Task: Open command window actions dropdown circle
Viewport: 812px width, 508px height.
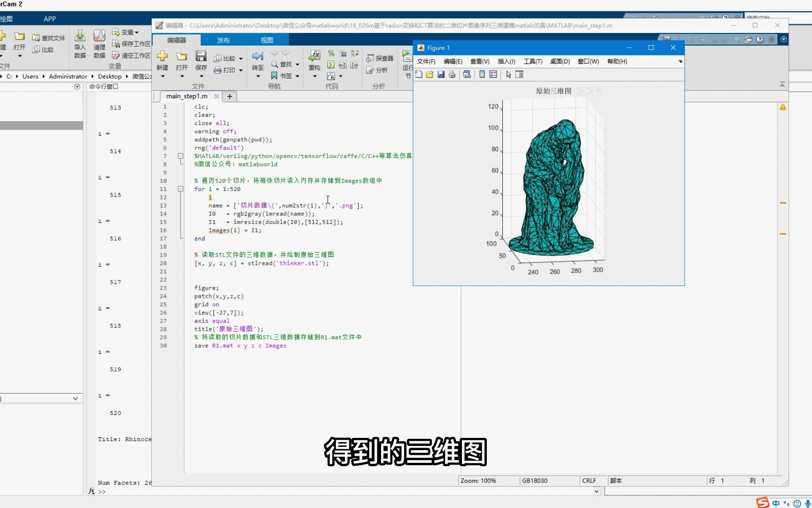Action: click(77, 87)
